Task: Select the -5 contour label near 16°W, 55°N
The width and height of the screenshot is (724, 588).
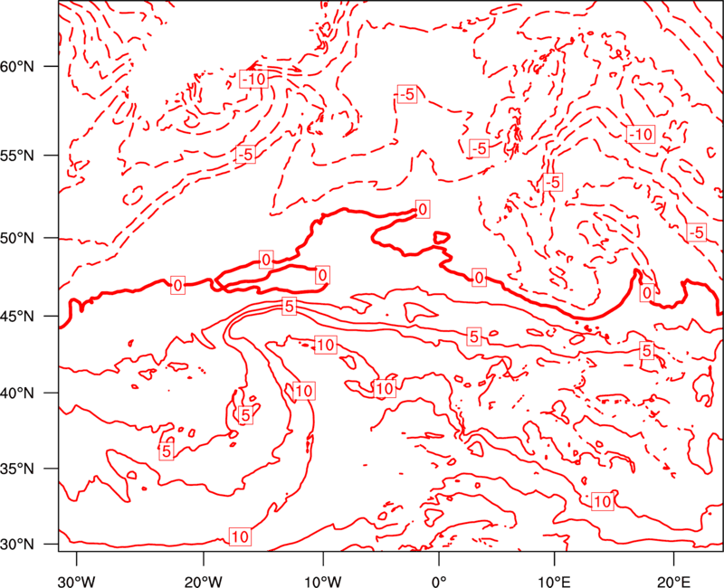Action: point(245,154)
